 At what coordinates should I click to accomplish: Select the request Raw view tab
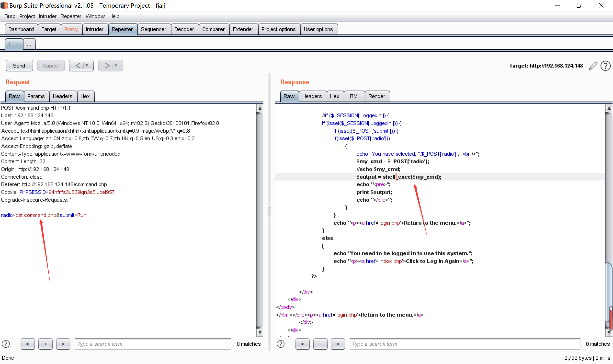point(14,97)
